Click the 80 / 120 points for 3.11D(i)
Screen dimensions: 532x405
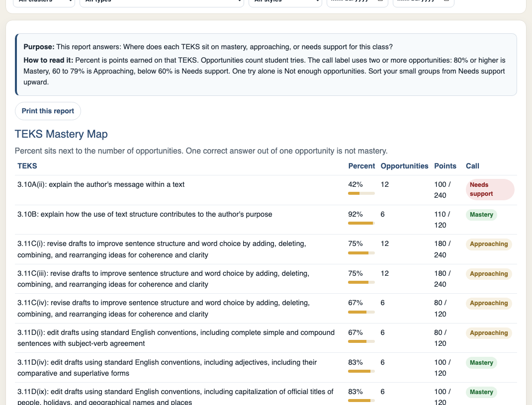pyautogui.click(x=441, y=338)
